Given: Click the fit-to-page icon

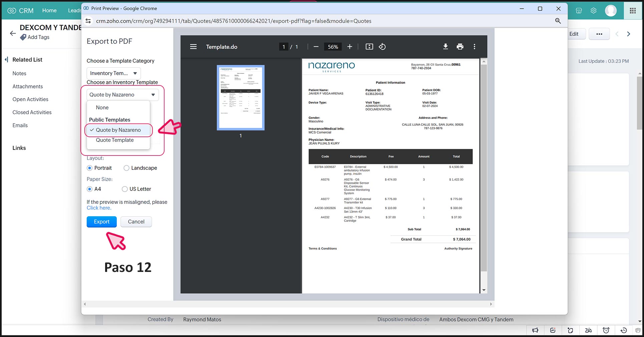Looking at the screenshot, I should pyautogui.click(x=369, y=47).
